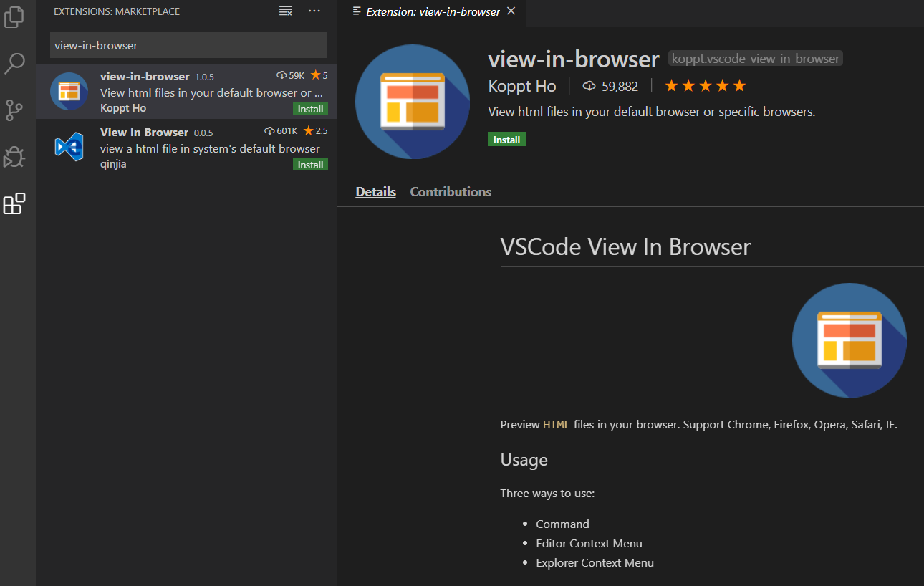
Task: Click the Install button on details page
Action: (x=506, y=139)
